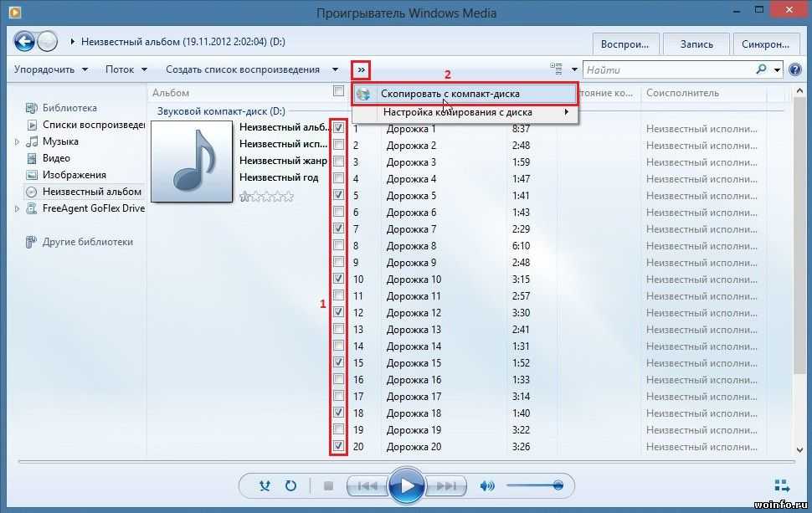812x513 pixels.
Task: Uncheck the checkbox for Дорожка 1
Action: [x=339, y=127]
